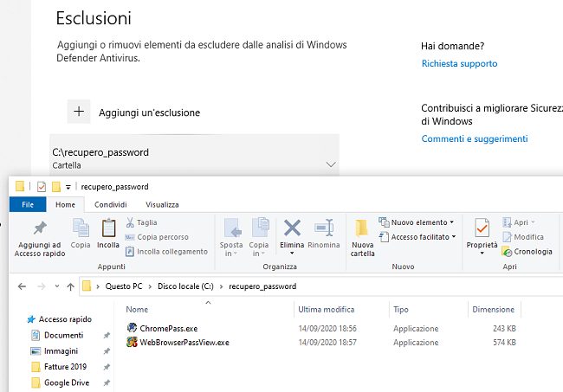Click the WebBrowserPassView.exe application icon
Screen dimensions: 563x392
click(132, 342)
